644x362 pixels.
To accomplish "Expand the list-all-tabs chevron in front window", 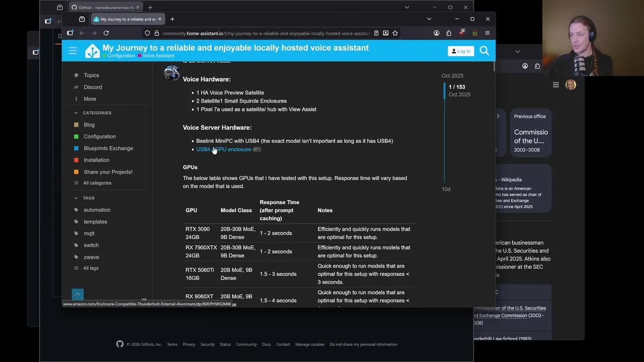I will tap(429, 19).
